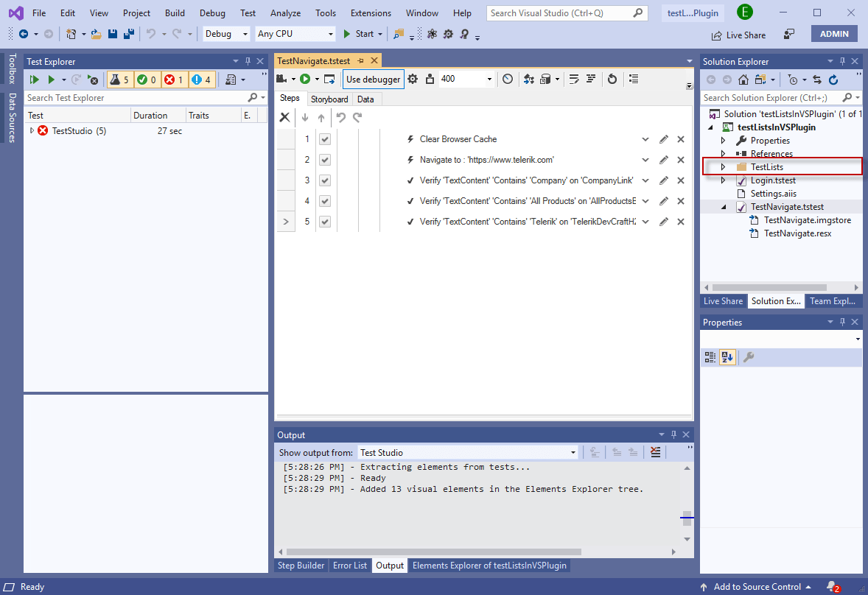Toggle the checkbox beside Login.tstest
Viewport: 868px width, 595px height.
741,180
